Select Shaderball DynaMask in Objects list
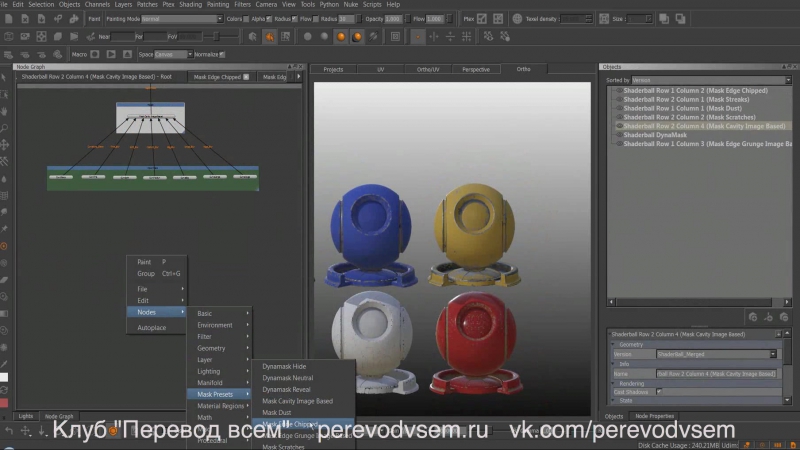The width and height of the screenshot is (800, 450). tap(655, 135)
